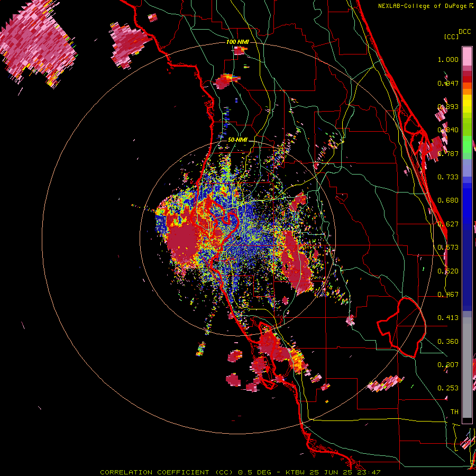Click the 0.253 scale value
This screenshot has width=476, height=476.
pyautogui.click(x=448, y=388)
